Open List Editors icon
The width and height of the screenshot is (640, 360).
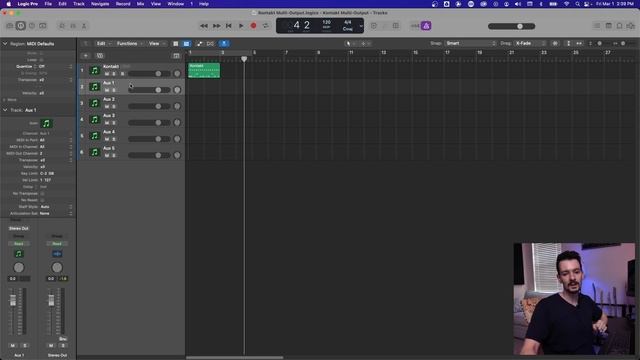[x=597, y=26]
